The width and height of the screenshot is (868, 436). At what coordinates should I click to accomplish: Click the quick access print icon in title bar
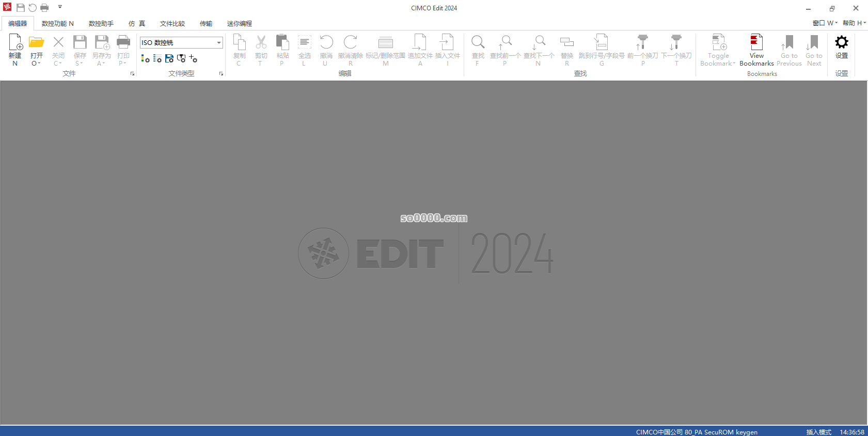pyautogui.click(x=44, y=8)
